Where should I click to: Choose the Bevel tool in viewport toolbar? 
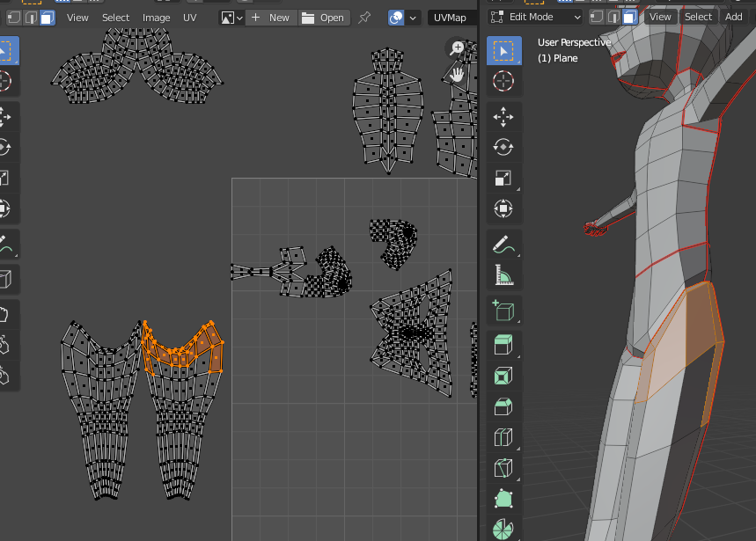pyautogui.click(x=503, y=406)
